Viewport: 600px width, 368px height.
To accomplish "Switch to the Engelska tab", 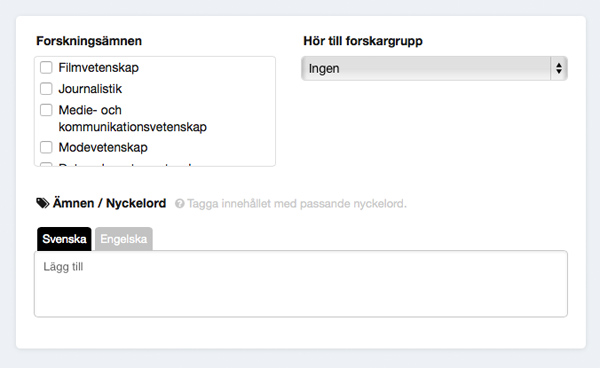I will (x=124, y=239).
